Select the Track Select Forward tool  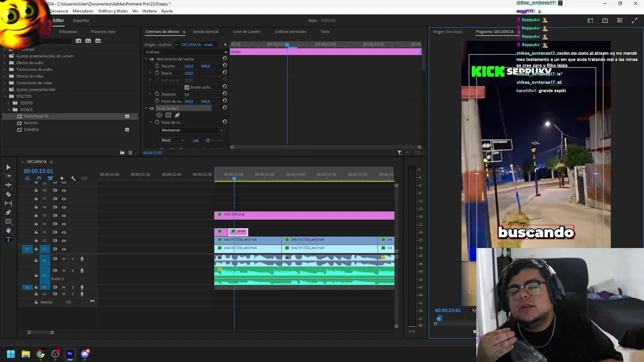coord(8,176)
